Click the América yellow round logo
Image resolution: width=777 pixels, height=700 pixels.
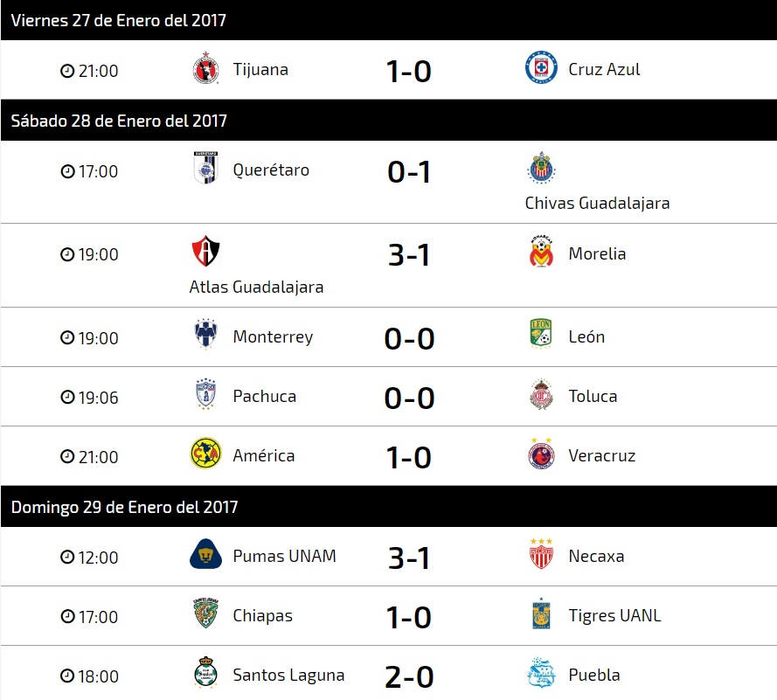click(205, 454)
